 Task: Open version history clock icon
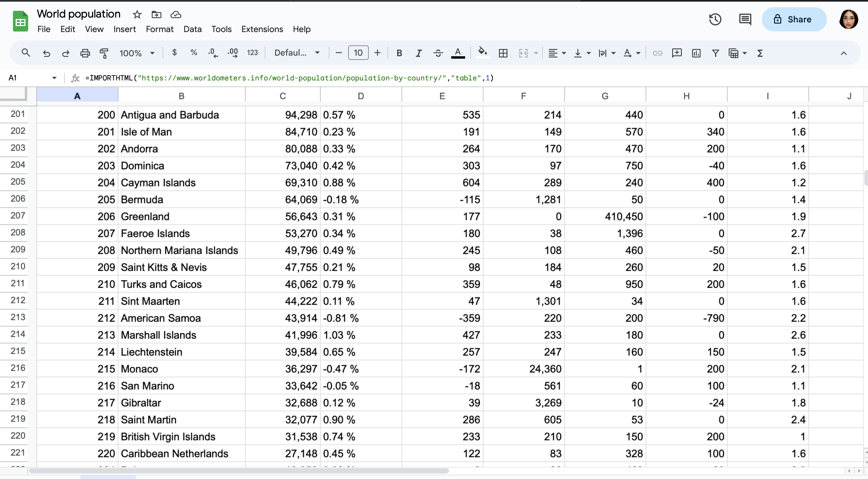715,19
